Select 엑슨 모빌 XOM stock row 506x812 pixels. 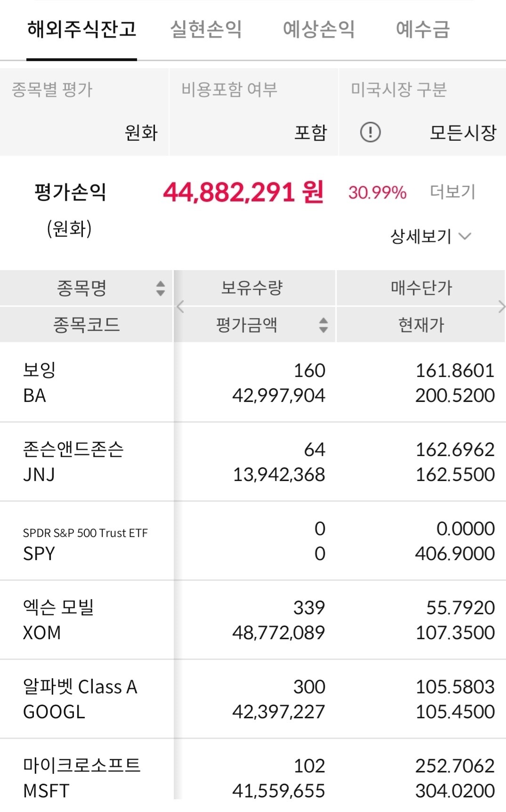pos(87,620)
